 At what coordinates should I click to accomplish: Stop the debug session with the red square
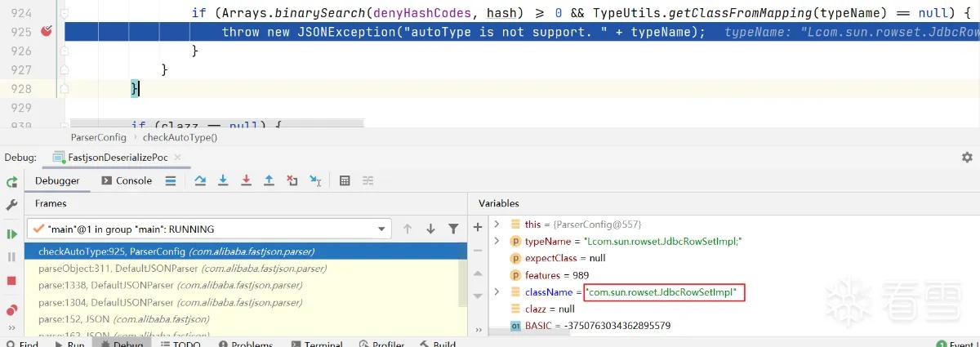[x=11, y=280]
